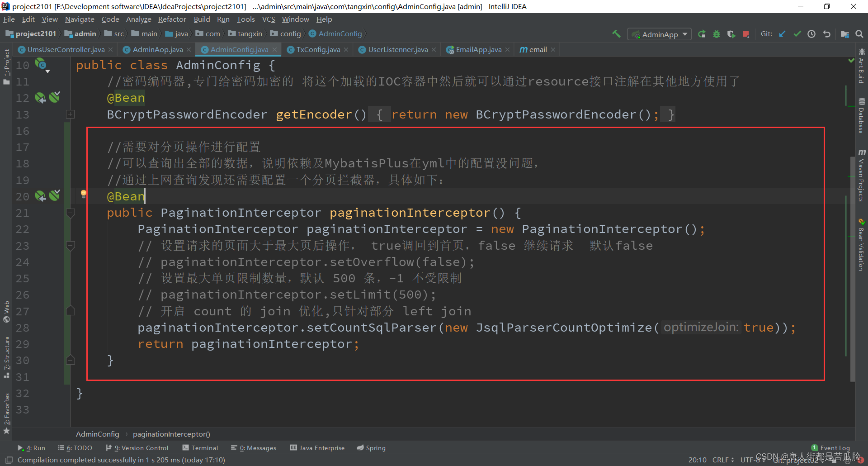Viewport: 868px width, 466px height.
Task: Click Search Everywhere magnifier icon
Action: pos(859,34)
